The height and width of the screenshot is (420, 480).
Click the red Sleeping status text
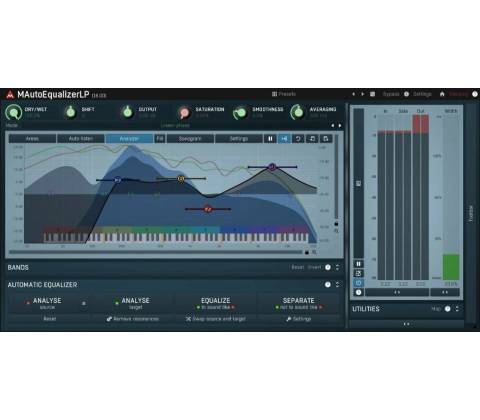coord(458,94)
